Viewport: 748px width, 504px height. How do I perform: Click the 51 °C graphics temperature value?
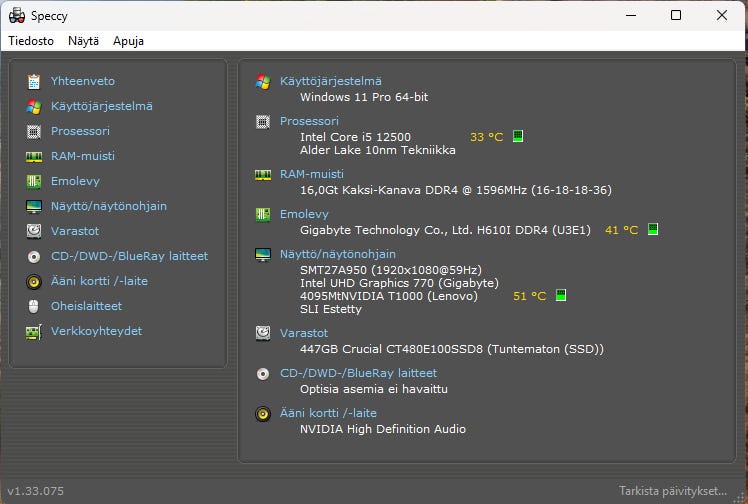click(530, 296)
